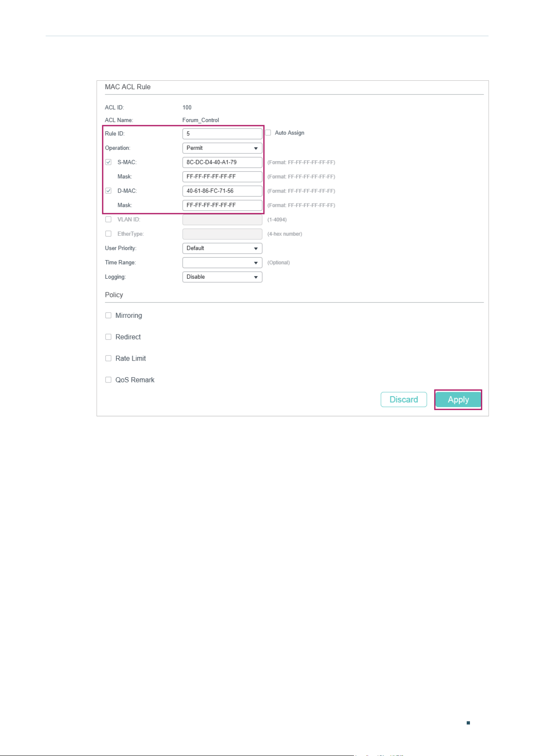Click the Discard button
The image size is (535, 756).
click(x=404, y=399)
